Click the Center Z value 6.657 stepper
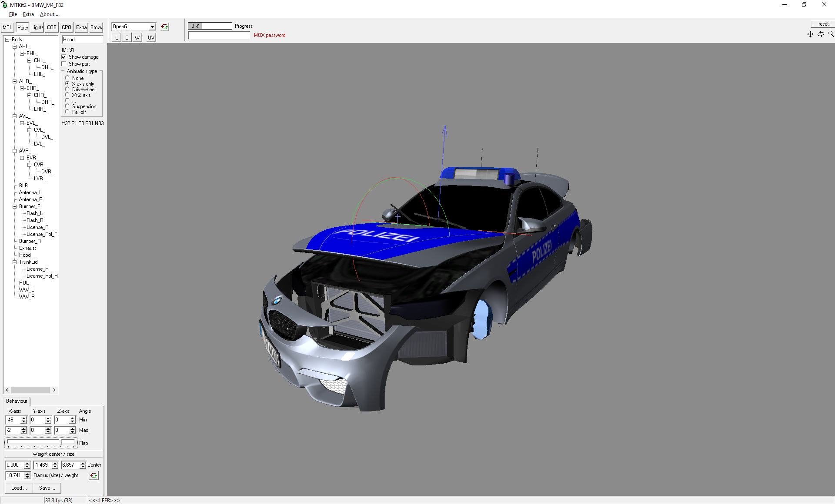The width and height of the screenshot is (835, 504). tap(83, 465)
